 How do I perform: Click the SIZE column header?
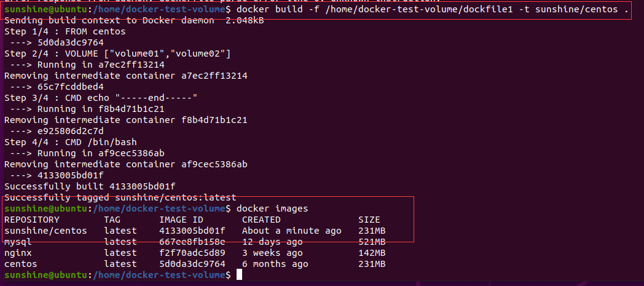point(369,220)
